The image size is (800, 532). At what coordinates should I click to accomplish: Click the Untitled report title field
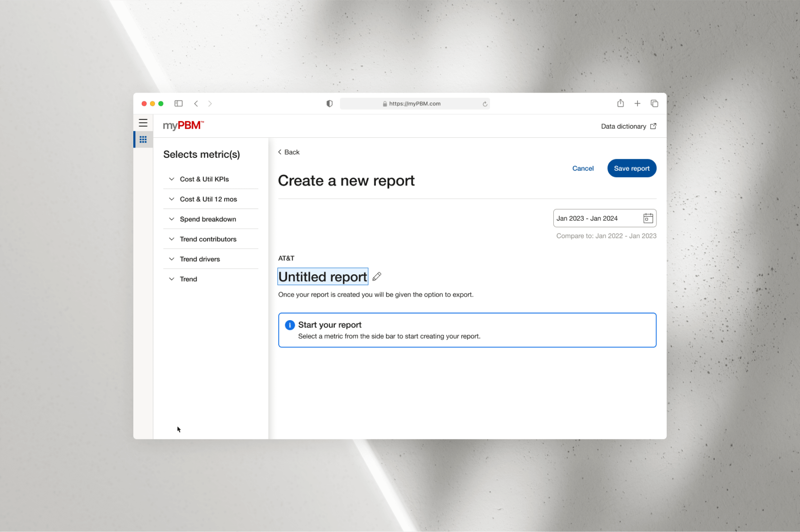pos(323,277)
